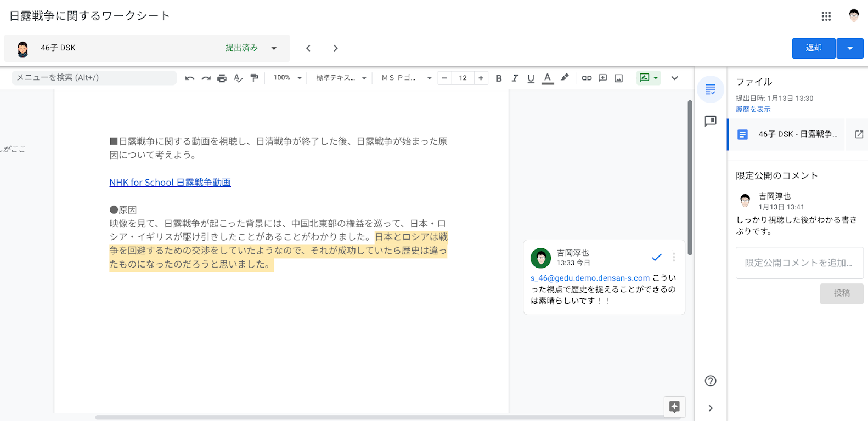Image resolution: width=868 pixels, height=421 pixels.
Task: Open submitted file in new window
Action: [x=859, y=134]
